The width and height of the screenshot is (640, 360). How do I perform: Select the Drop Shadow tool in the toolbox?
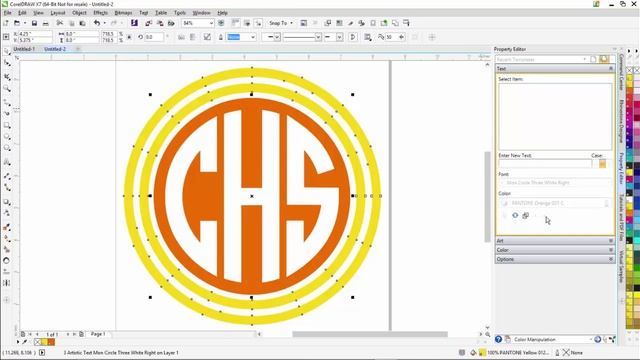(7, 202)
